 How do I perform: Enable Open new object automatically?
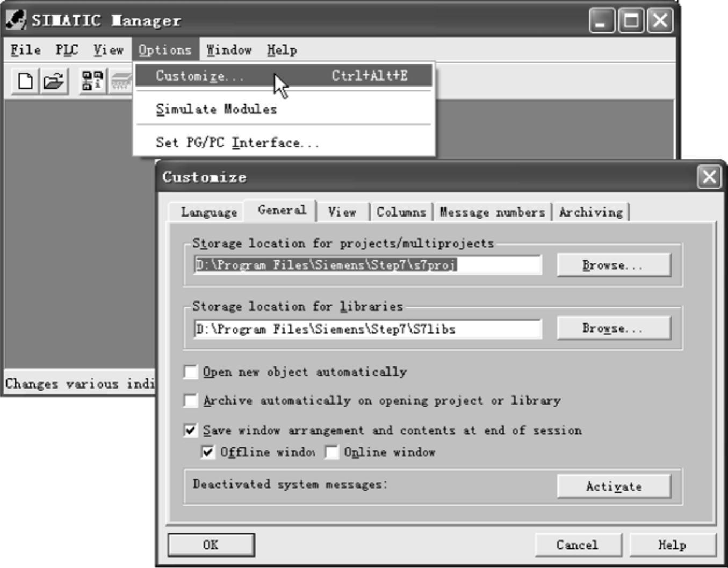pos(191,372)
